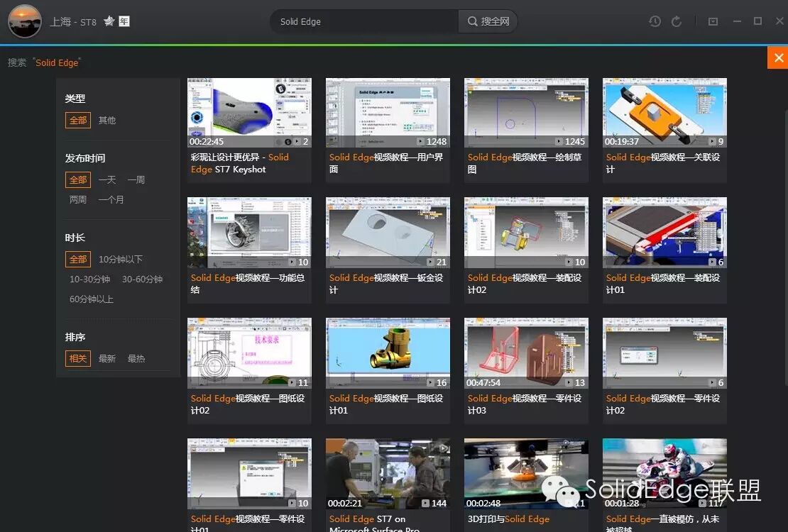Click title Solid Edge视频教程—装配设计02
Viewport: 788px width, 532px height.
(525, 284)
